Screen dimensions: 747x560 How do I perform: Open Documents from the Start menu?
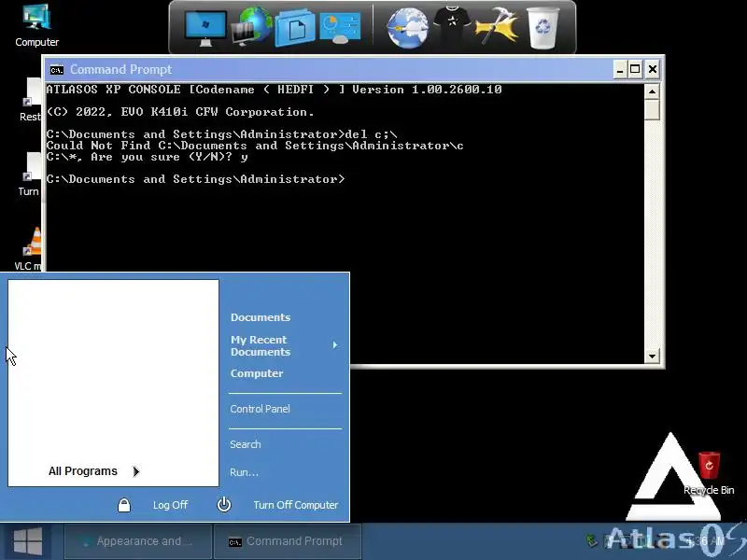[261, 317]
